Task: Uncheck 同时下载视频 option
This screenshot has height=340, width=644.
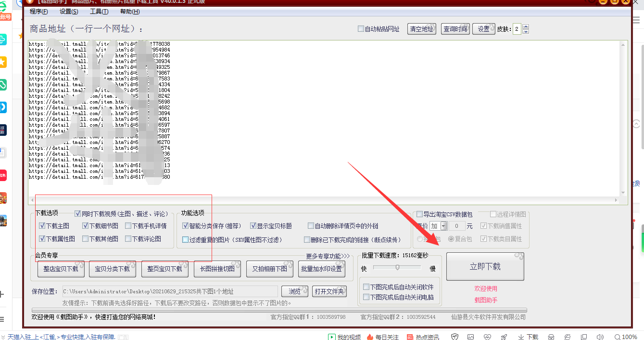Action: 78,213
